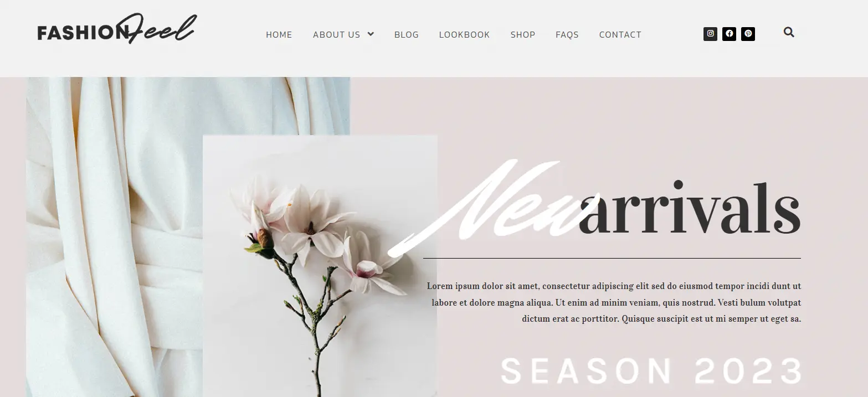Viewport: 868px width, 397px height.
Task: Click the Season 2023 text
Action: tap(651, 371)
